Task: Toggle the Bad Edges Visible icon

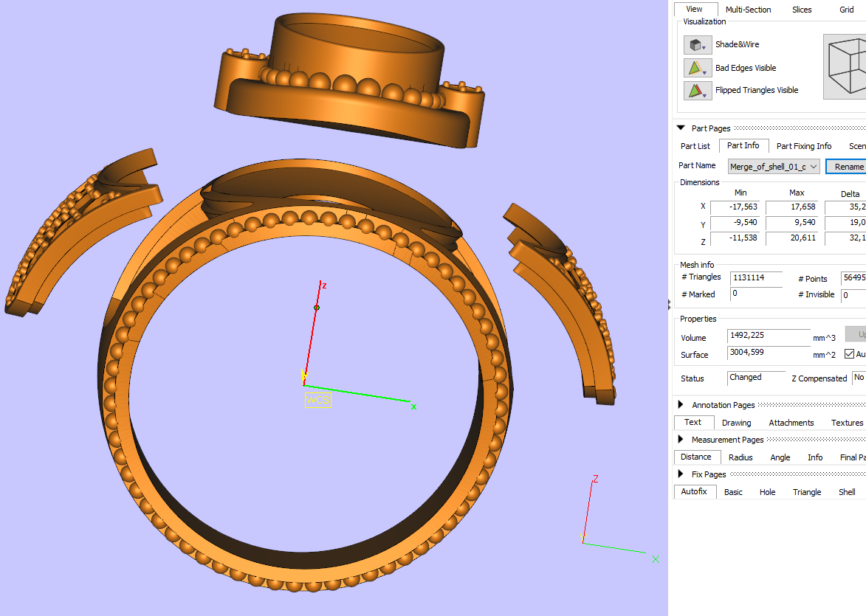Action: [x=697, y=68]
